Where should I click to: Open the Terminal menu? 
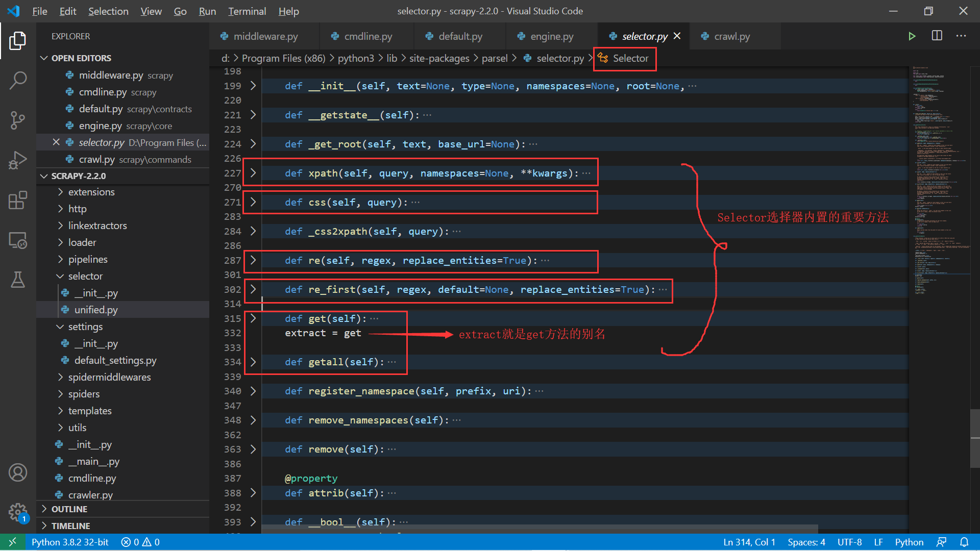247,11
